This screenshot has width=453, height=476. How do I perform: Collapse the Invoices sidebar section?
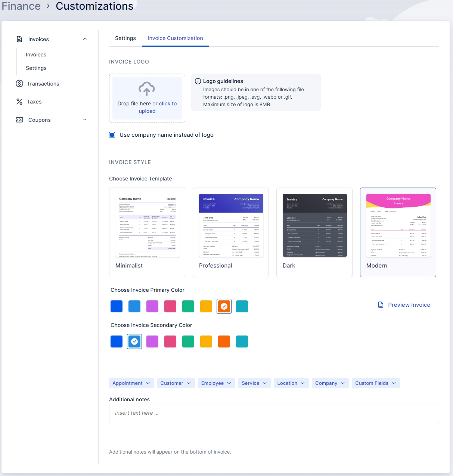point(85,39)
